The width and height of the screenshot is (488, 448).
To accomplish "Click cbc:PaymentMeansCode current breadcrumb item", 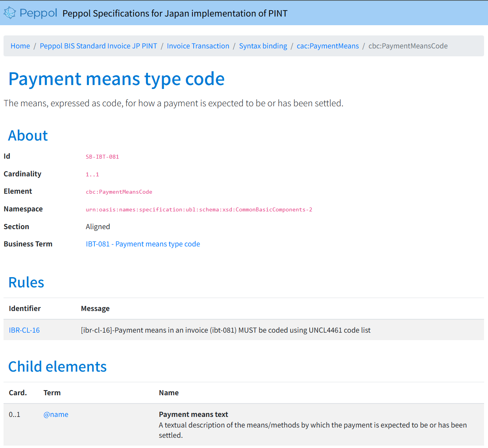I will pyautogui.click(x=408, y=46).
